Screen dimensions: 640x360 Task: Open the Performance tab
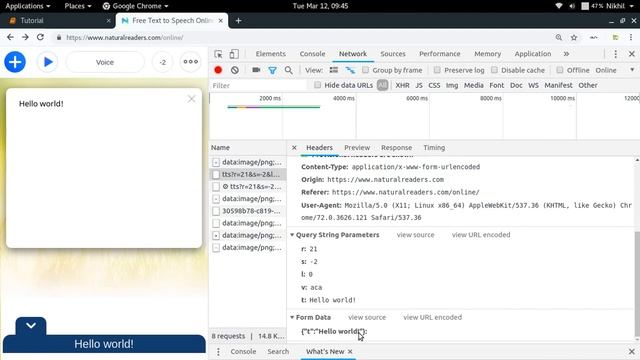(x=440, y=54)
